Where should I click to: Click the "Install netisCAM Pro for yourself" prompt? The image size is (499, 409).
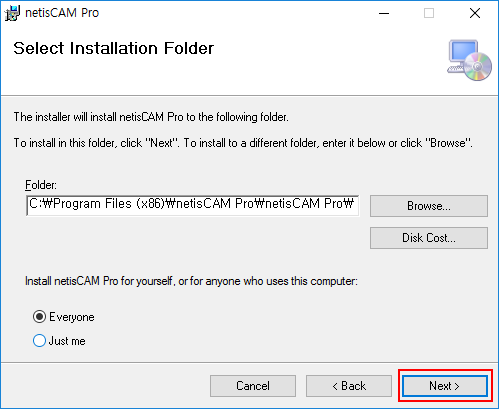(x=191, y=281)
